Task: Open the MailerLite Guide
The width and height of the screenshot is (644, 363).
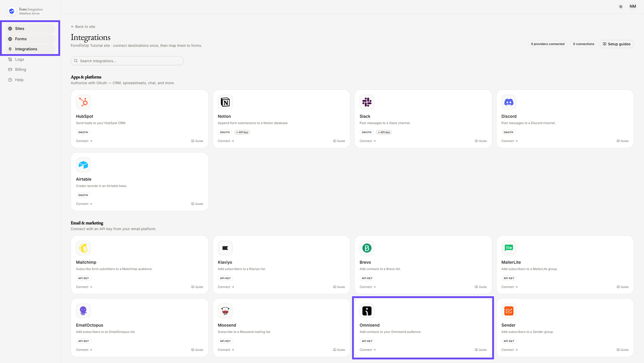Action: click(623, 287)
